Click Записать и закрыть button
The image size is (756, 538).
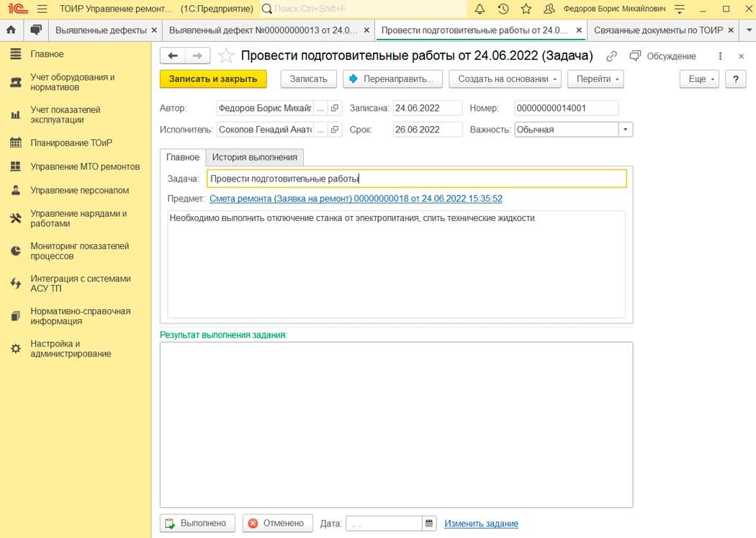point(213,79)
